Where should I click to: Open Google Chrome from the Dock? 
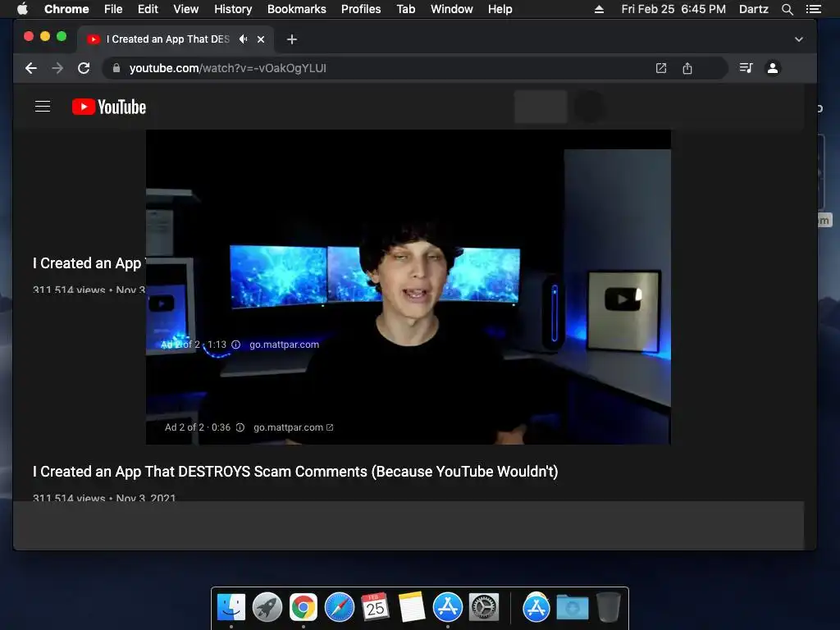pyautogui.click(x=304, y=608)
